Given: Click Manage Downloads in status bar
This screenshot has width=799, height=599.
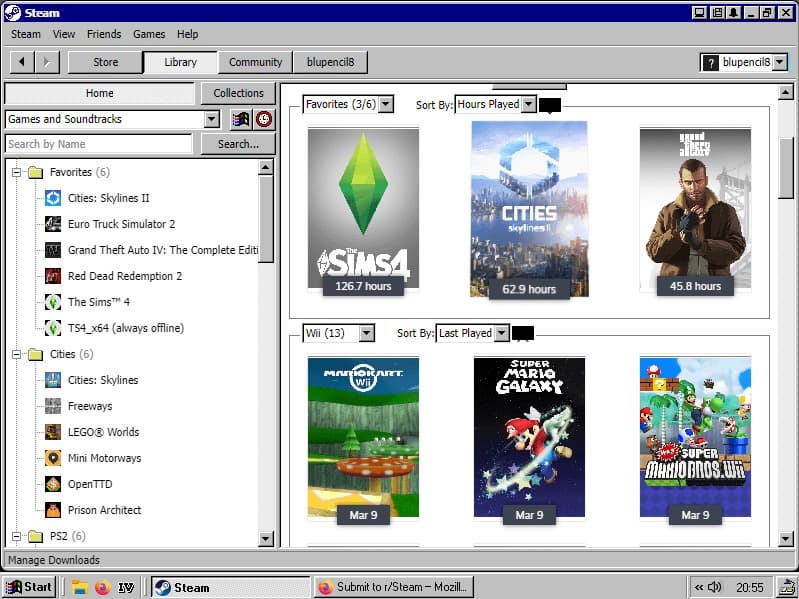Looking at the screenshot, I should [x=54, y=560].
